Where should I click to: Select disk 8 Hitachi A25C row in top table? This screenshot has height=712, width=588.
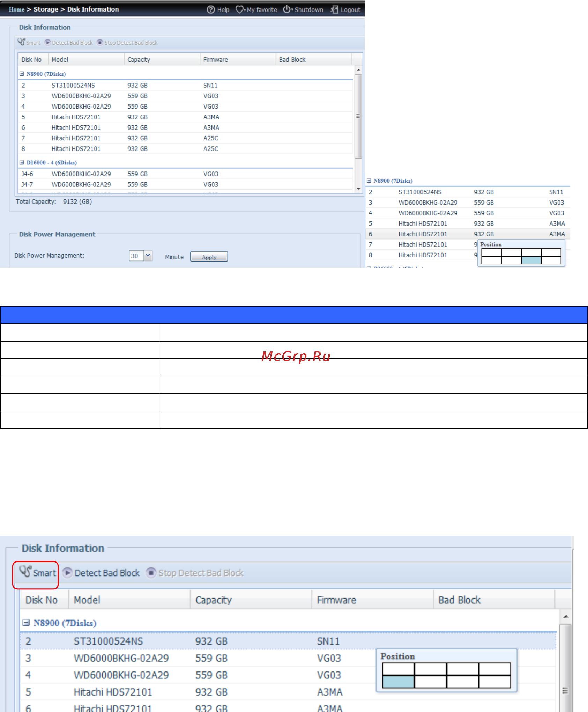pos(185,149)
